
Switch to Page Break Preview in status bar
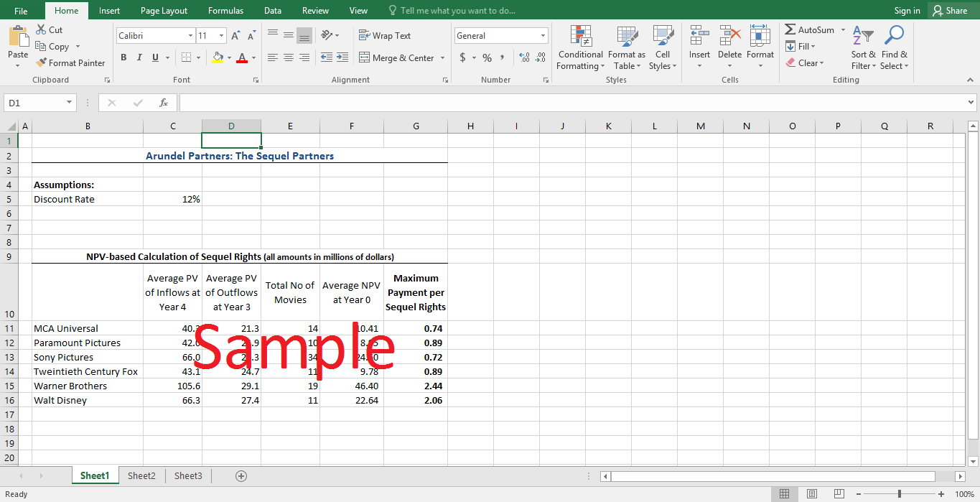838,494
